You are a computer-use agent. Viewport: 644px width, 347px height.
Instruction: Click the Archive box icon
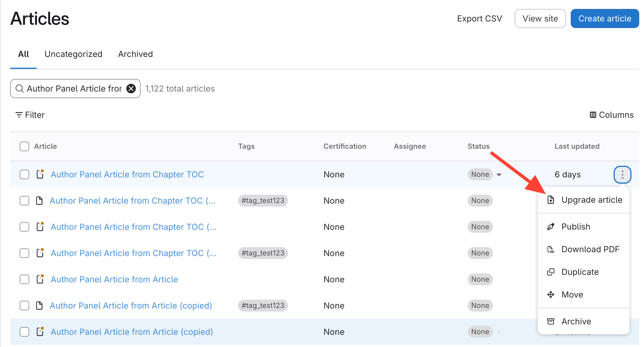(551, 321)
